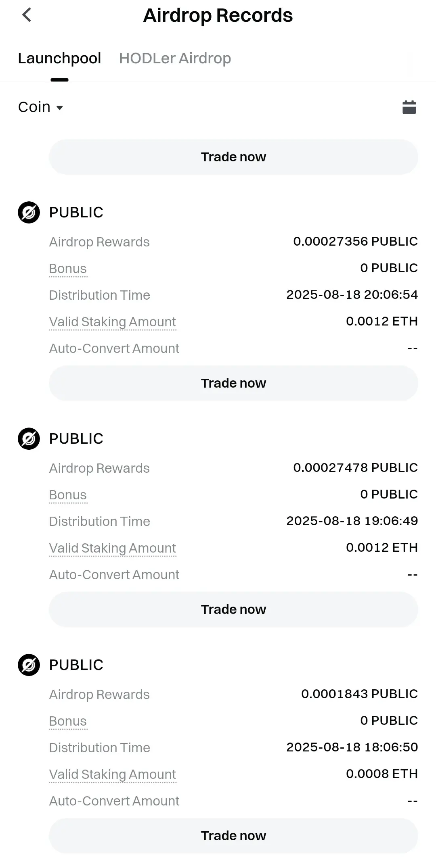Tap Bonus label in the 18:06:50 record
Screen dimensions: 436x868
click(68, 721)
